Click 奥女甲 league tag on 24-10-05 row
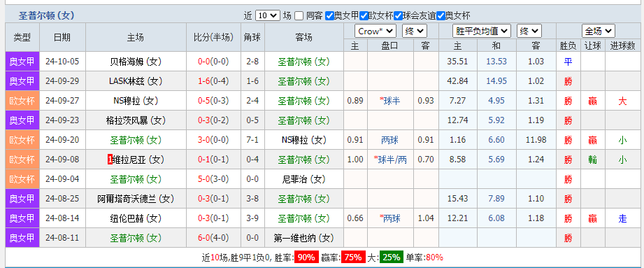The height and width of the screenshot is (268, 644). (x=22, y=62)
